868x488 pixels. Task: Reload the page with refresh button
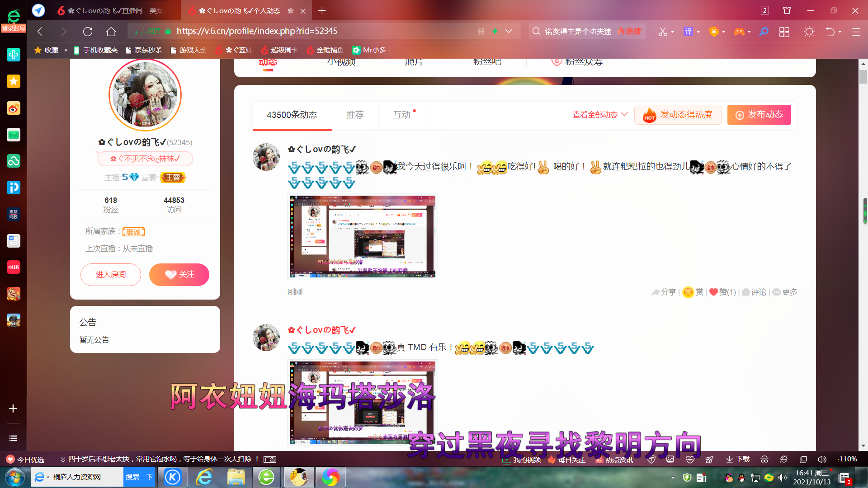88,31
